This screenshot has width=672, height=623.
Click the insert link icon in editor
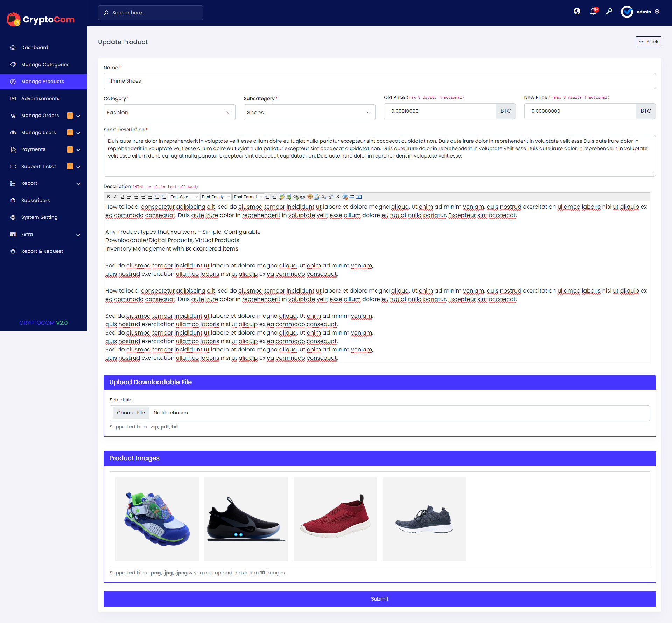(296, 197)
